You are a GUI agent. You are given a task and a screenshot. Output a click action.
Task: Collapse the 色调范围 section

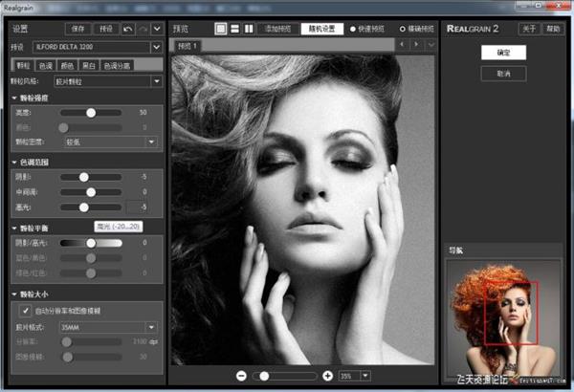point(14,162)
